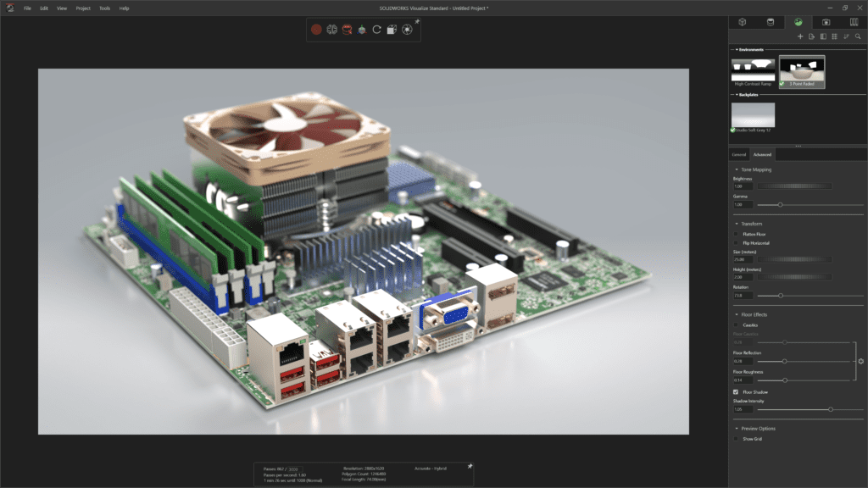The image size is (868, 488).
Task: Enable the Flatten Floor checkbox
Action: [x=736, y=234]
